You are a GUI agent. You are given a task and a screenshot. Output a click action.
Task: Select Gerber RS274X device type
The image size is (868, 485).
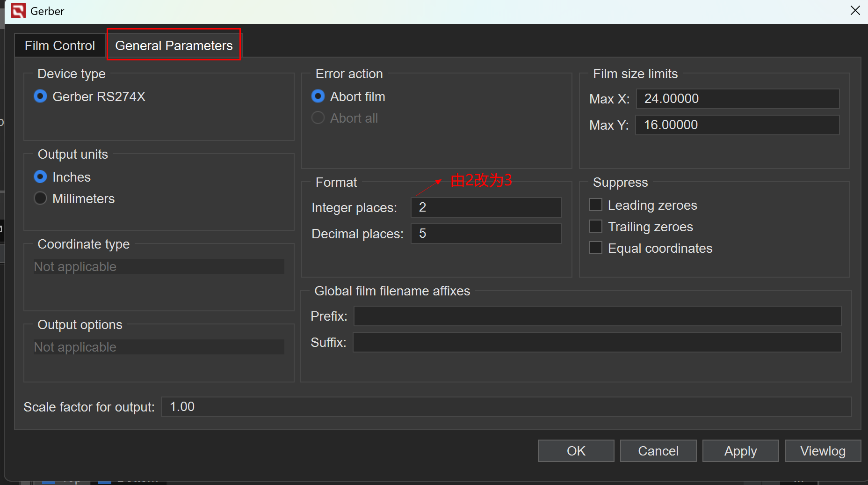(x=41, y=96)
